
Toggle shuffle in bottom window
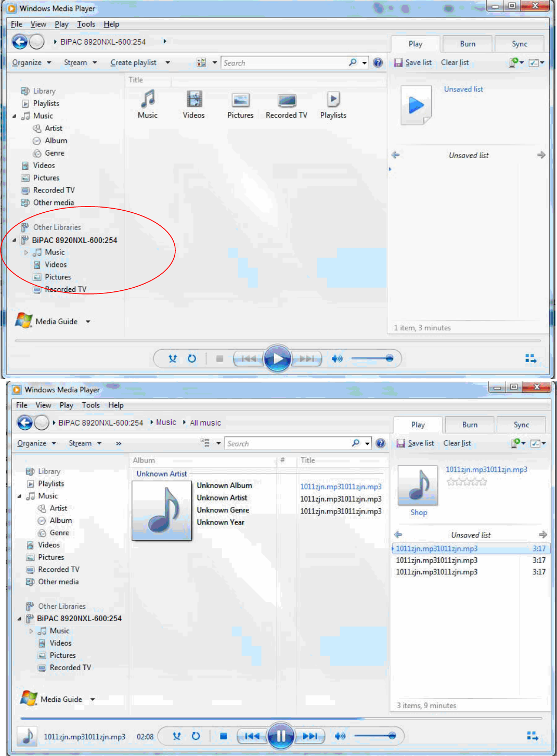coord(177,736)
